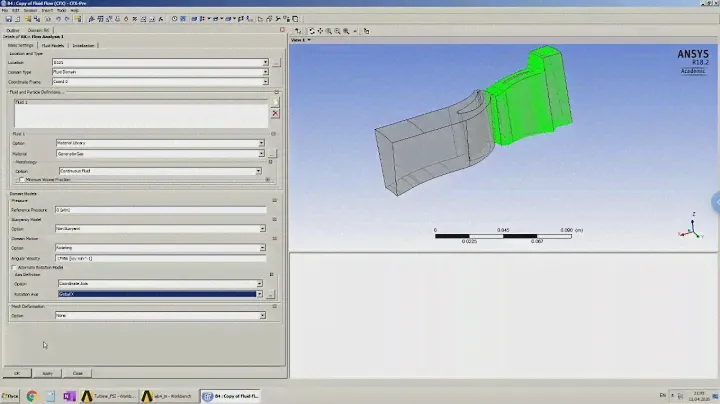Image resolution: width=720 pixels, height=404 pixels.
Task: Click the new fluid icon beside the fluid list
Action: click(275, 101)
